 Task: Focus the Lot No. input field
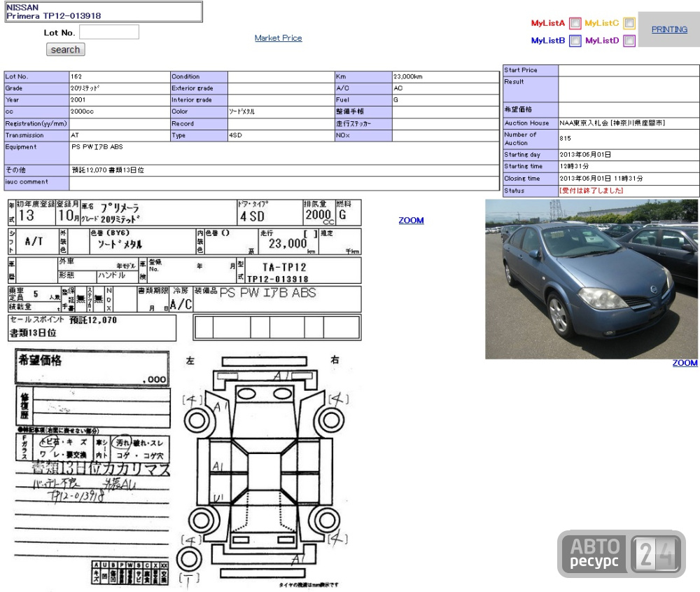109,32
